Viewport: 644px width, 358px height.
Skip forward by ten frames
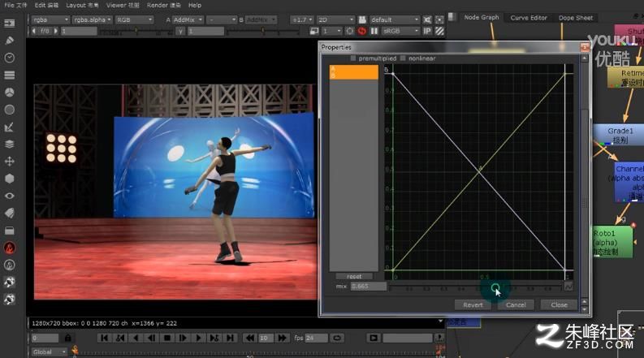pos(282,338)
